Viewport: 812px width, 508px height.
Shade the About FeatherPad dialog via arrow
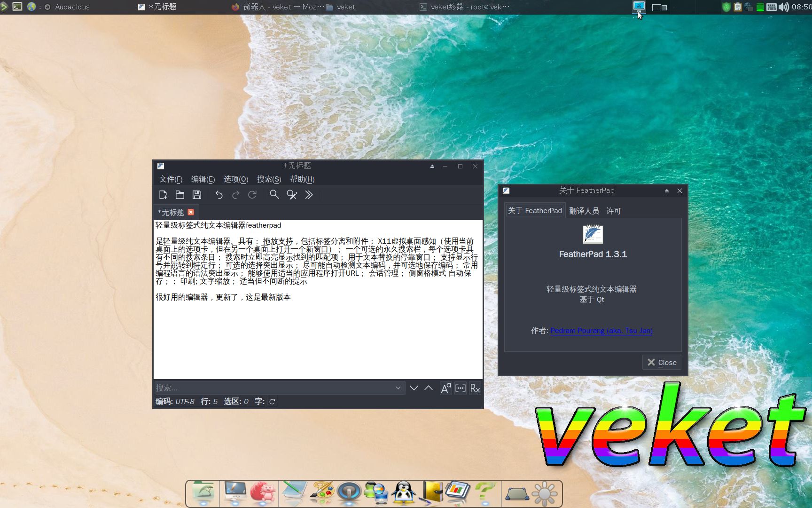[666, 190]
